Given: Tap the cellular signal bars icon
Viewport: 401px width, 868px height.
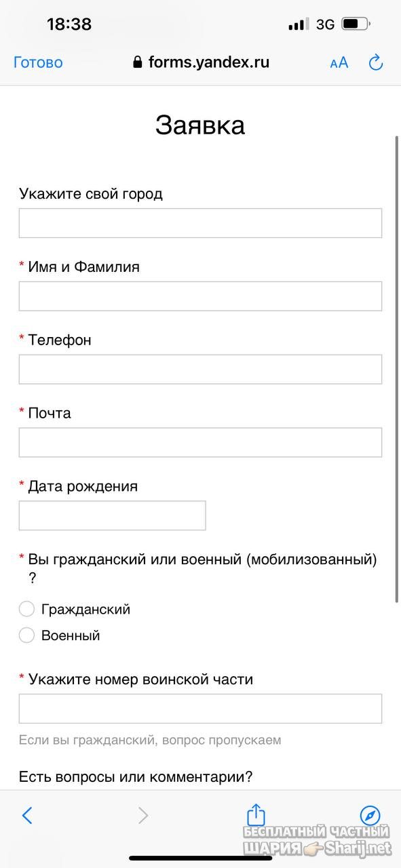Looking at the screenshot, I should pos(299,24).
